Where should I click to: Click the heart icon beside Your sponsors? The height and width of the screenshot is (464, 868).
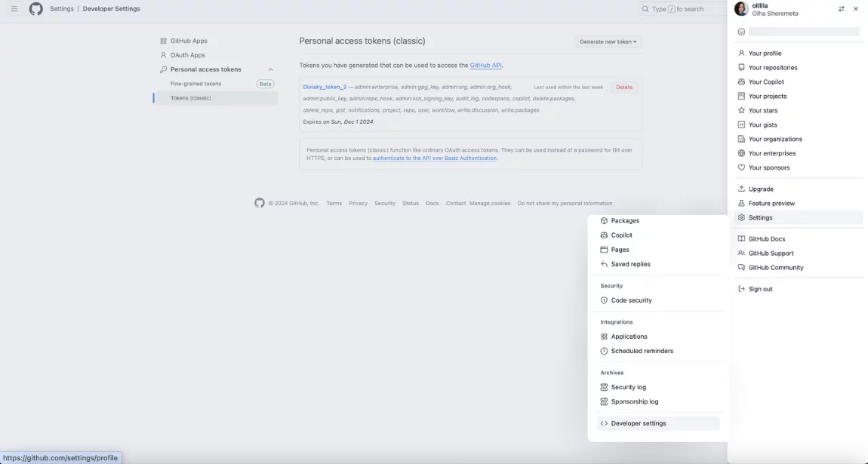(x=740, y=167)
